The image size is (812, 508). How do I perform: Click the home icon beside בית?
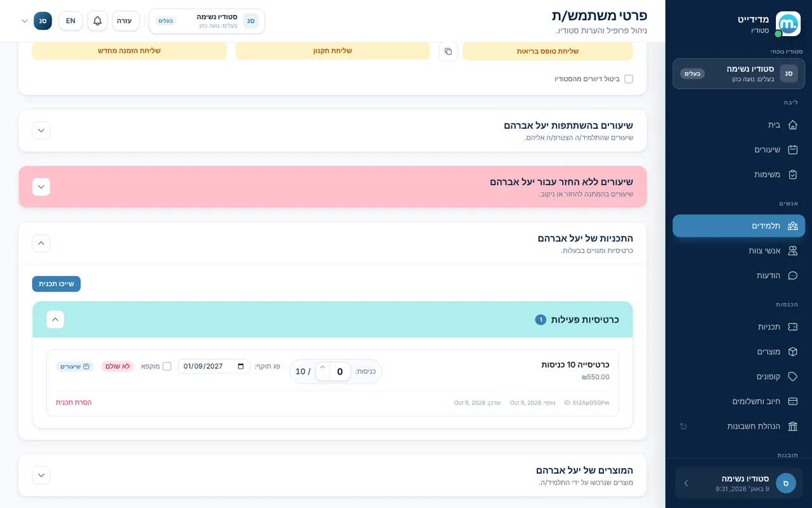(x=792, y=125)
